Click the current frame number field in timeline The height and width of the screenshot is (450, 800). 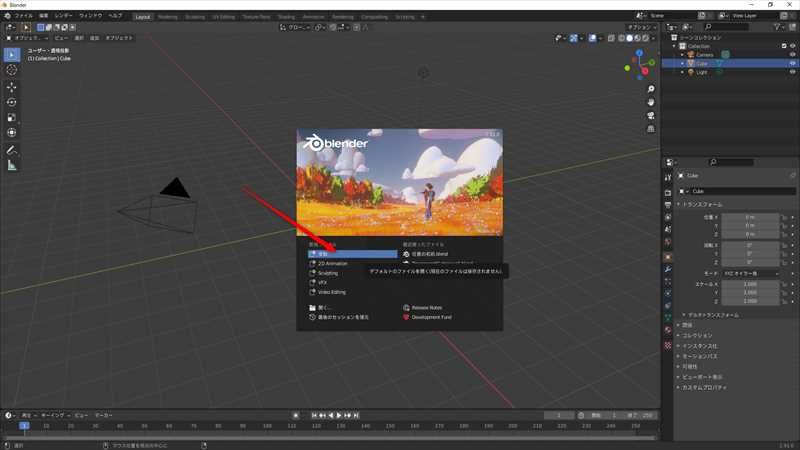559,415
